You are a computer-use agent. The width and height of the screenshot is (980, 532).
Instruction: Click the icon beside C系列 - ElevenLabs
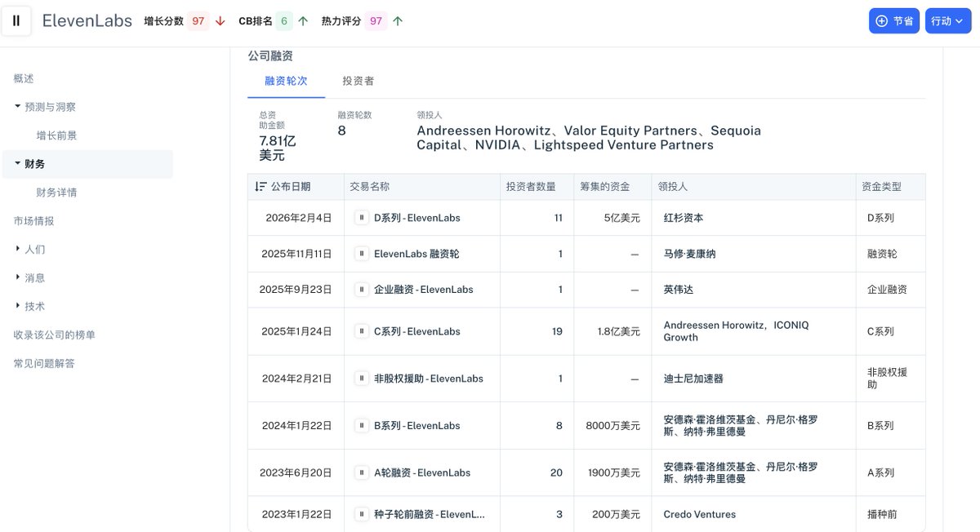[x=362, y=331]
